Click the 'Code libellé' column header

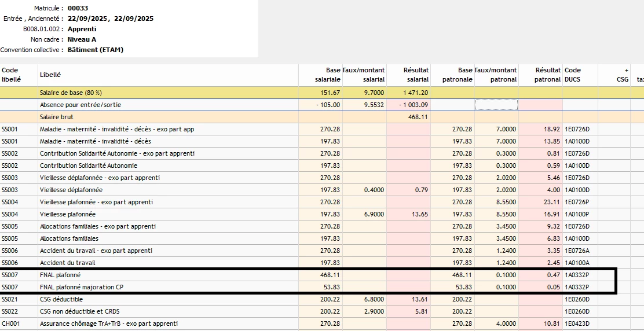pyautogui.click(x=11, y=75)
